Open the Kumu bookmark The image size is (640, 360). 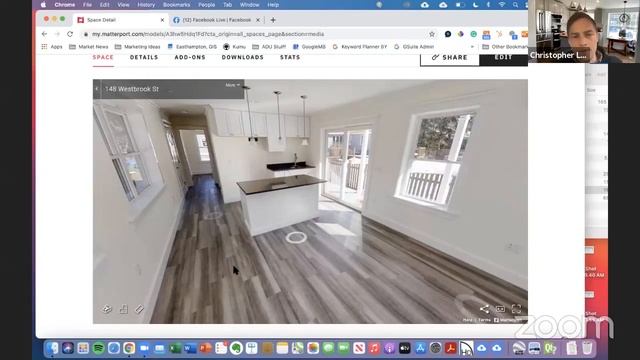[x=234, y=47]
